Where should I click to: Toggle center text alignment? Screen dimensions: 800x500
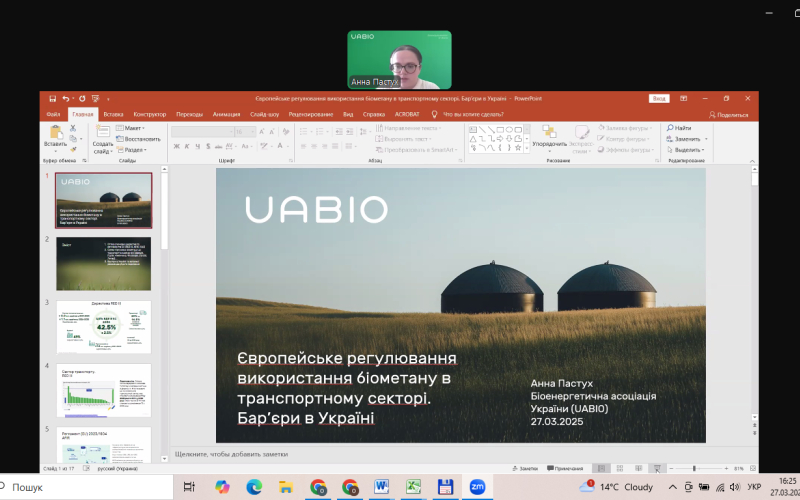(314, 146)
